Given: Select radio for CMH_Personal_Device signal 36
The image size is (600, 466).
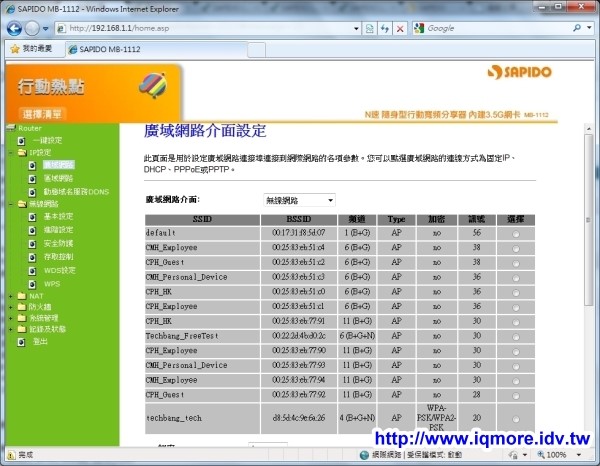Looking at the screenshot, I should (x=516, y=278).
